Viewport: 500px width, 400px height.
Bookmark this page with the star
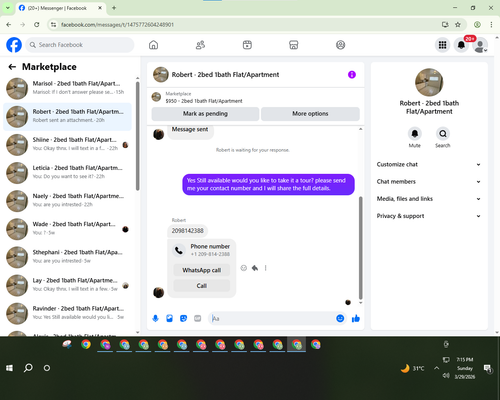pos(458,24)
